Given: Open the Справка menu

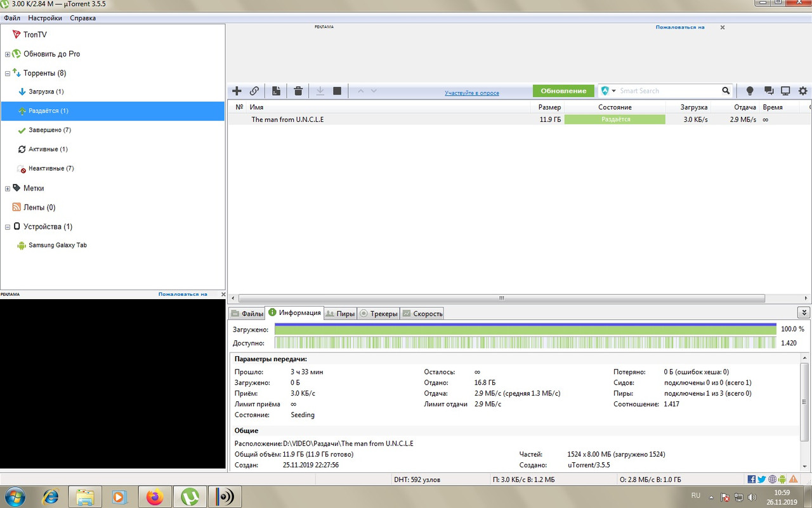Looking at the screenshot, I should click(x=82, y=18).
